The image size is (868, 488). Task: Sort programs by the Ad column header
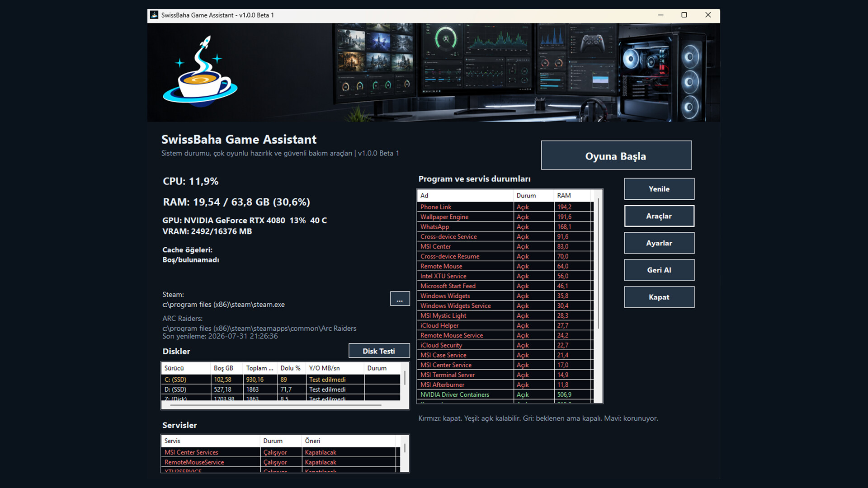(x=465, y=195)
